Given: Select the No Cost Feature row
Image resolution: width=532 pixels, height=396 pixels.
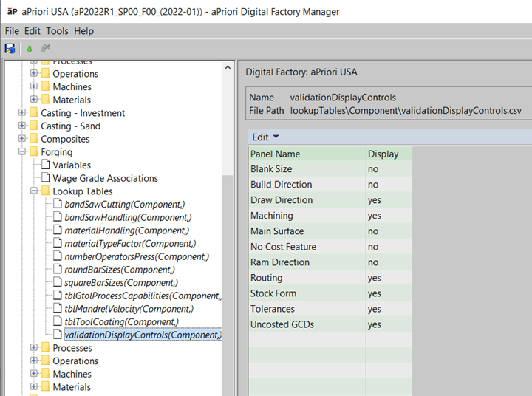Looking at the screenshot, I should pos(330,247).
